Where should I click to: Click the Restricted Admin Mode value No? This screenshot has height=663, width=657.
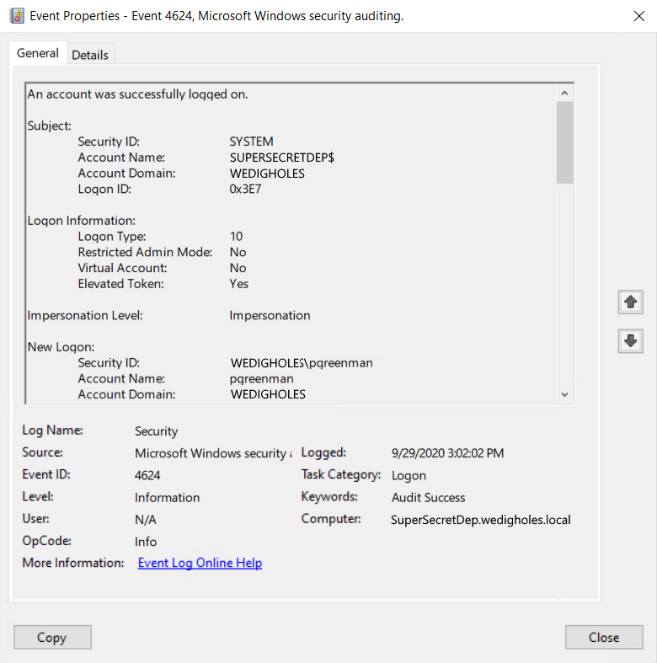238,252
